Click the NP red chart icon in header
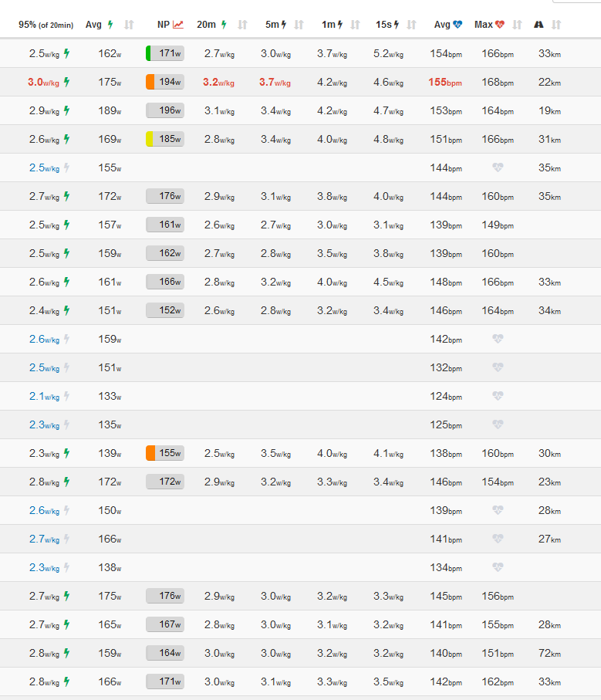 (178, 25)
